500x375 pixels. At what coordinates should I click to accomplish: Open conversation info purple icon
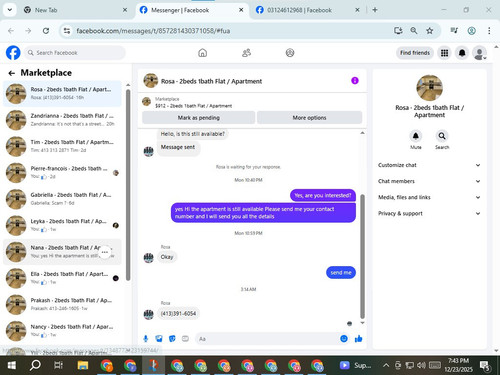[355, 81]
